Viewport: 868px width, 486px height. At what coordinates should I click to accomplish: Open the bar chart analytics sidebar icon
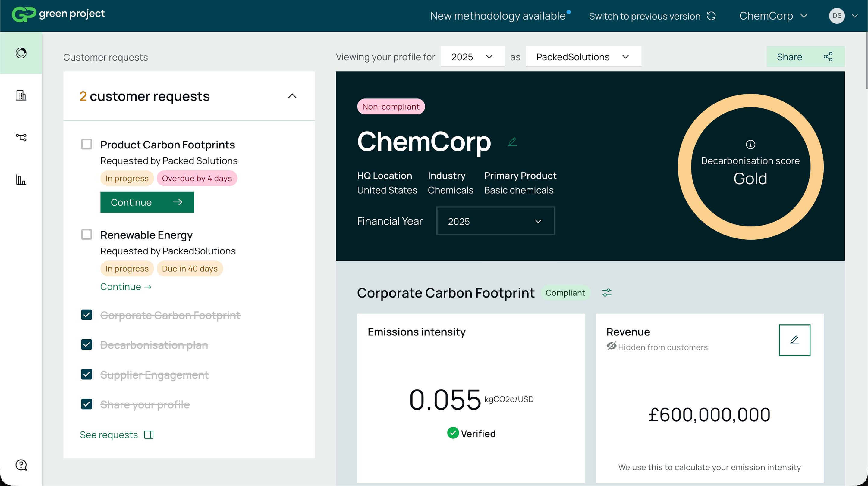pyautogui.click(x=21, y=180)
